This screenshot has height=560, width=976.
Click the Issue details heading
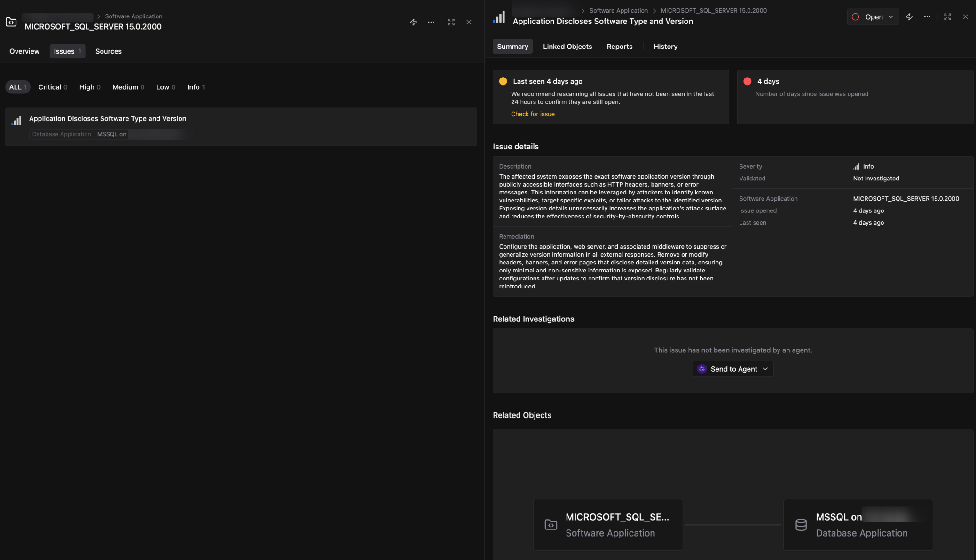[516, 147]
